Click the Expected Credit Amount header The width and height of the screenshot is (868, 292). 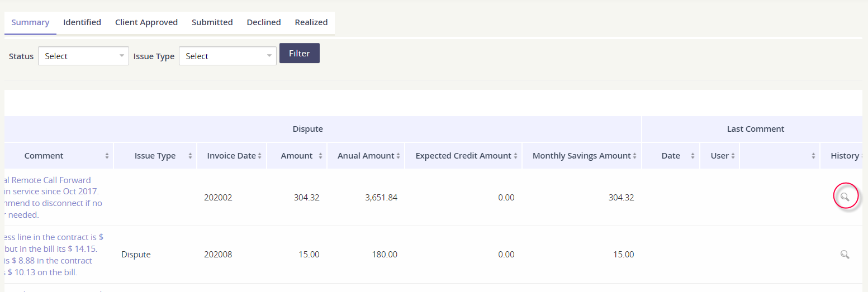(x=463, y=156)
